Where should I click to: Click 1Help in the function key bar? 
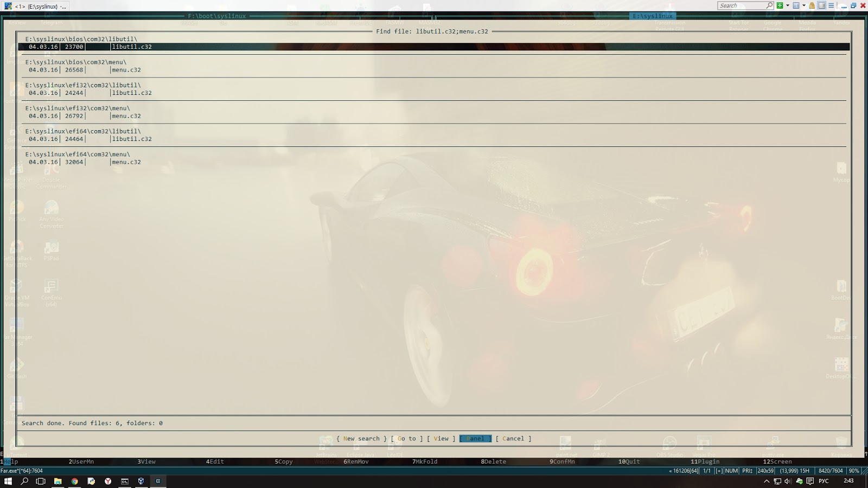pyautogui.click(x=9, y=462)
